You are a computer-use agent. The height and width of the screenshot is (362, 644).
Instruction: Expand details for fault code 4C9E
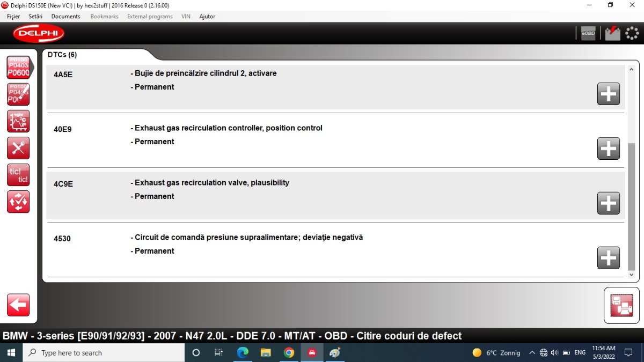point(609,203)
